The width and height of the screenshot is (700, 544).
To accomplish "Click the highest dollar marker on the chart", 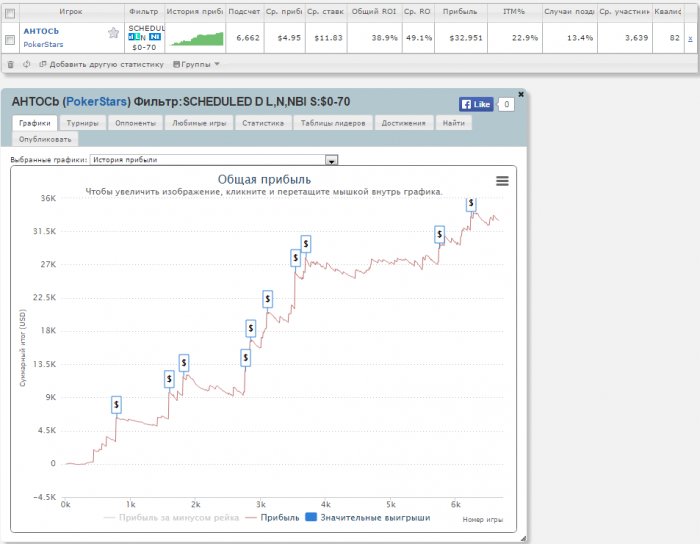I will point(471,204).
